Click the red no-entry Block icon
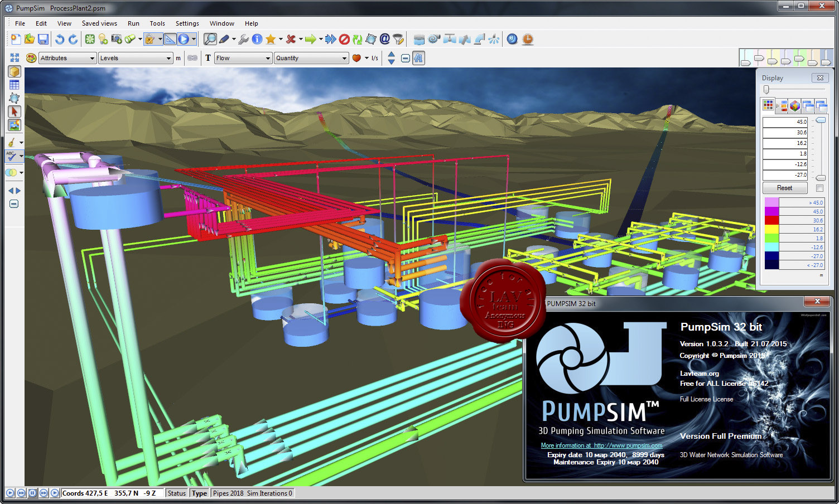The height and width of the screenshot is (504, 839). click(x=344, y=39)
